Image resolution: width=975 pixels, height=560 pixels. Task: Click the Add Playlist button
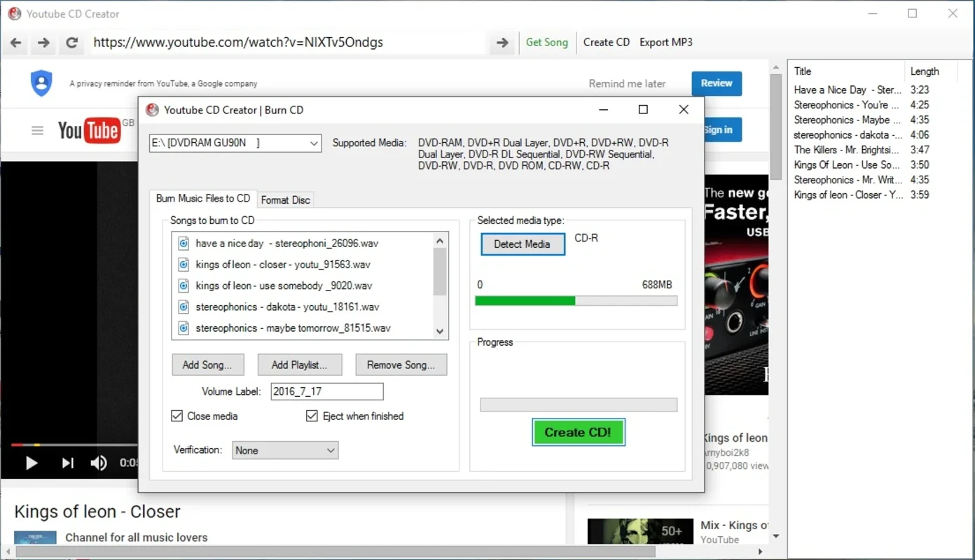click(x=299, y=365)
